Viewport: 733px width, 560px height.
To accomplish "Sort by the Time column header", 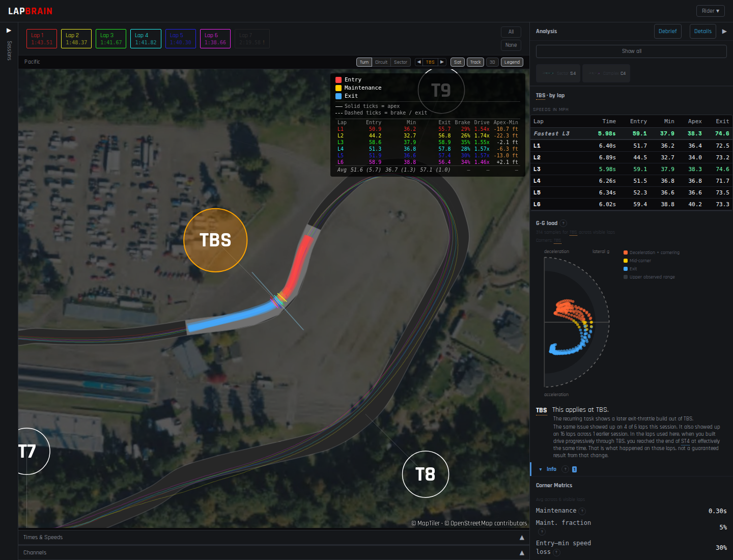I will [x=609, y=122].
